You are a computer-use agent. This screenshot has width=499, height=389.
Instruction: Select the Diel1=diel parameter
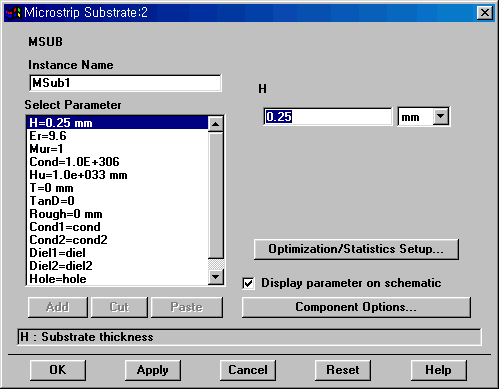pyautogui.click(x=117, y=253)
